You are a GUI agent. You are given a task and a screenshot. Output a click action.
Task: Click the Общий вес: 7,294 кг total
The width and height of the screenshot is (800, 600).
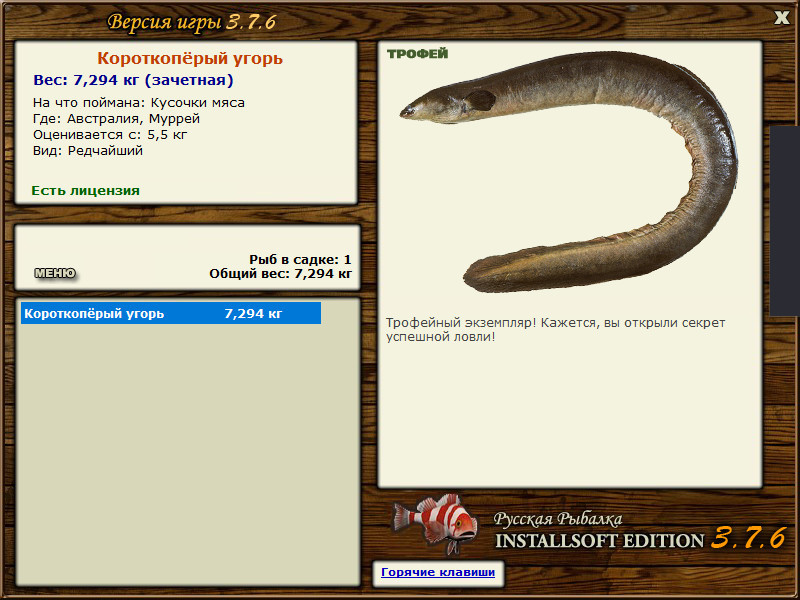click(x=281, y=274)
